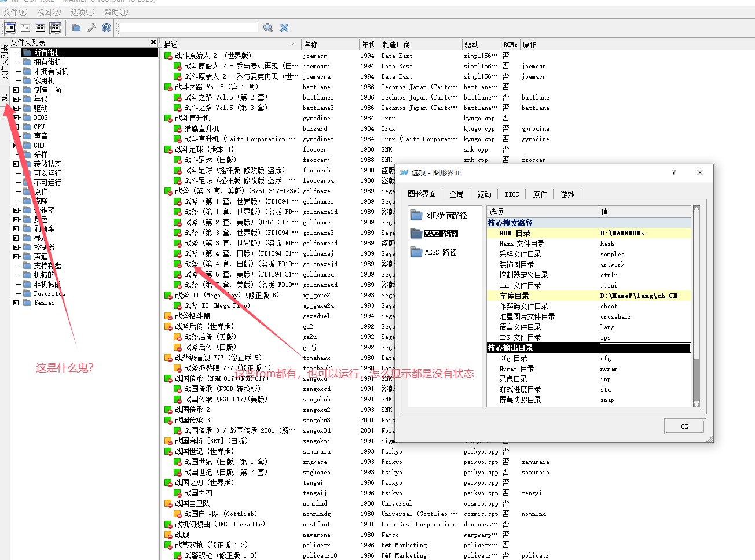Image resolution: width=755 pixels, height=560 pixels.
Task: Select the 屏幕快照目录 option row
Action: [589, 400]
